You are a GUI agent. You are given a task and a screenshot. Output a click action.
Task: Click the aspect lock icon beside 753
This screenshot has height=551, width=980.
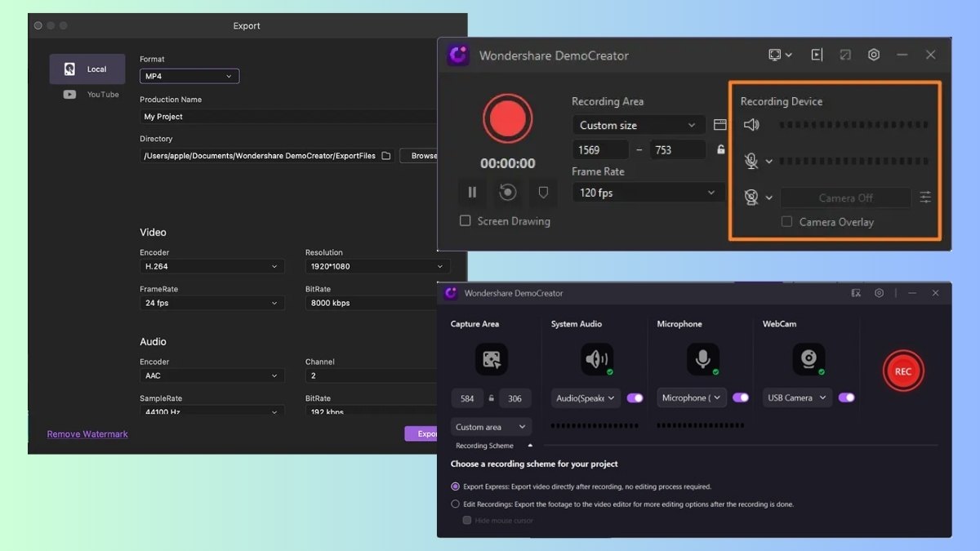pos(720,149)
